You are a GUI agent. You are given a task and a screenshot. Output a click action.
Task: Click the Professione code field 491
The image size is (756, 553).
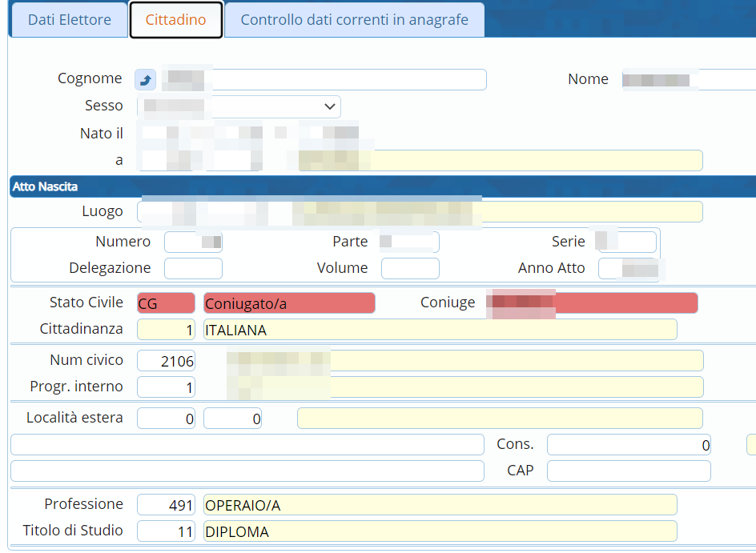[x=166, y=505]
